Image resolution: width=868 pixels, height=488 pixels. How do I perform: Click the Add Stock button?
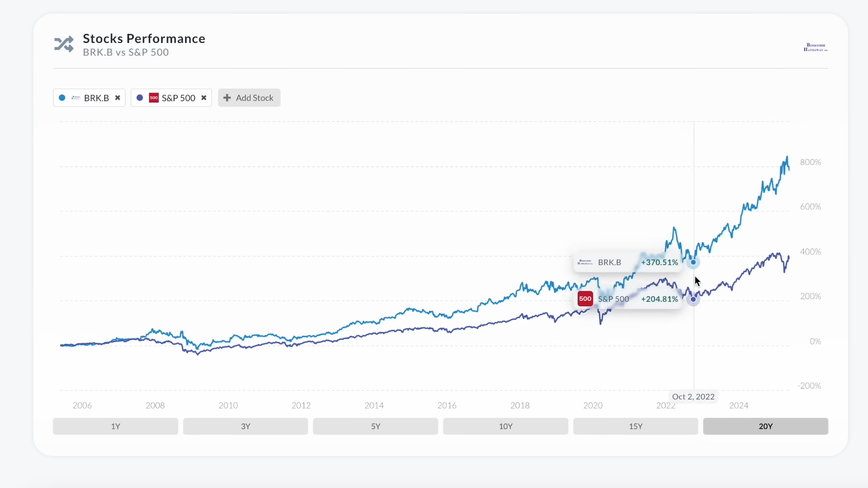249,98
